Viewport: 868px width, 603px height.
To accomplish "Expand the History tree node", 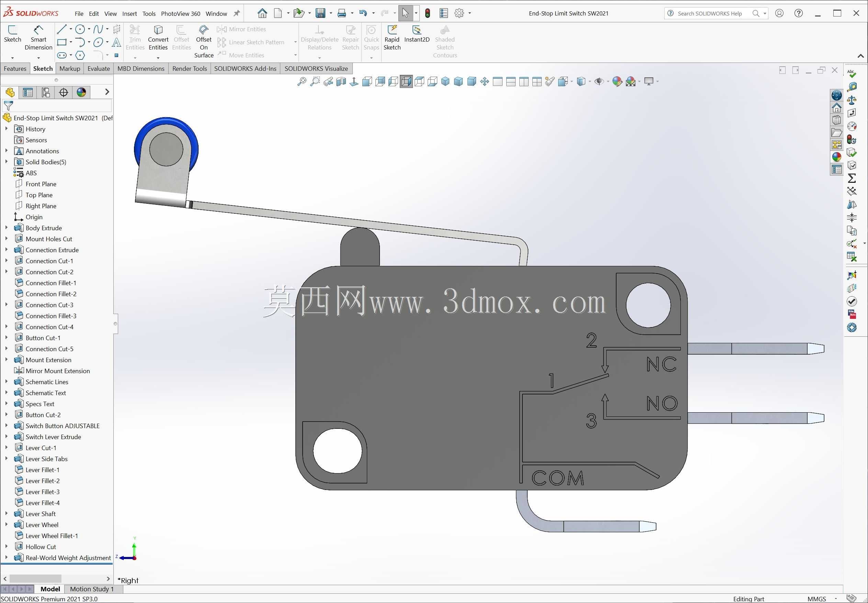I will (7, 129).
